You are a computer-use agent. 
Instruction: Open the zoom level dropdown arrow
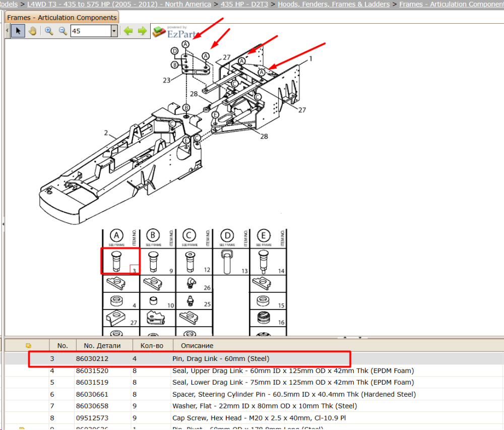point(114,31)
